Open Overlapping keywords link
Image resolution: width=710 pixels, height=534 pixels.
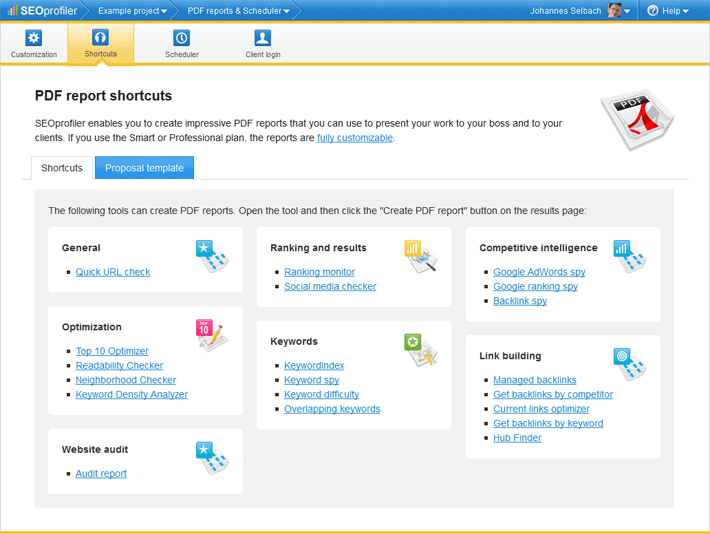pyautogui.click(x=332, y=409)
